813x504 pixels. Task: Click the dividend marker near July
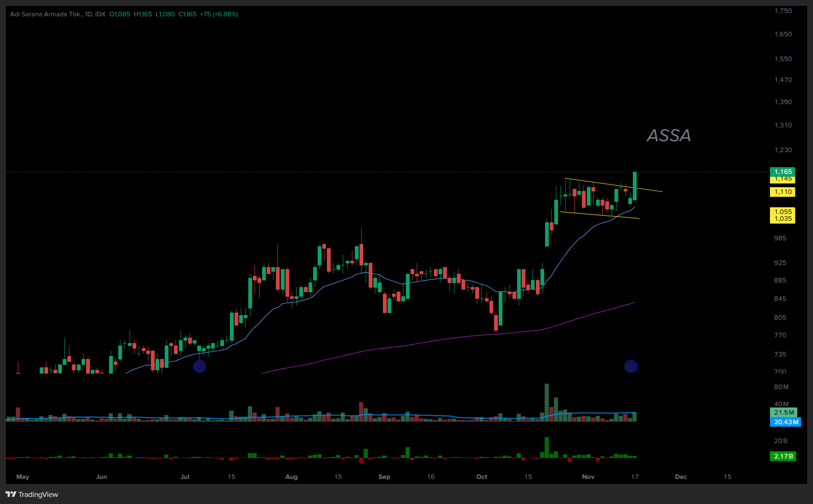(x=199, y=367)
